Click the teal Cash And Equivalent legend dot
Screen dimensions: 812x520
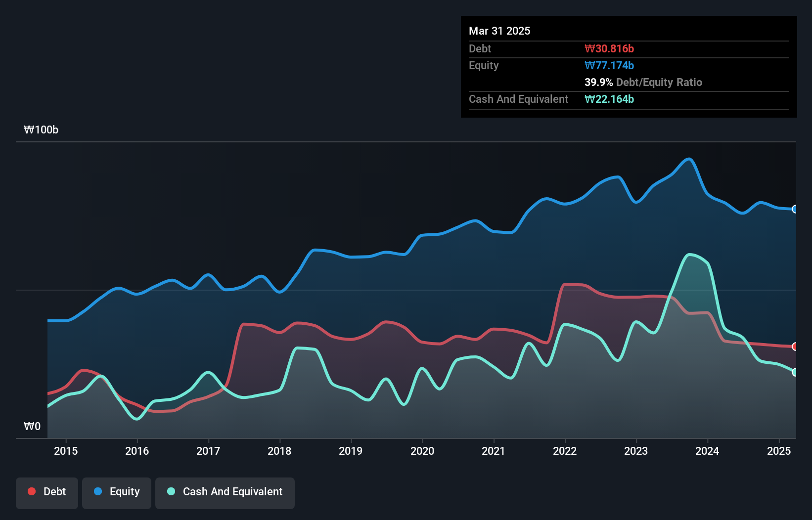[171, 491]
